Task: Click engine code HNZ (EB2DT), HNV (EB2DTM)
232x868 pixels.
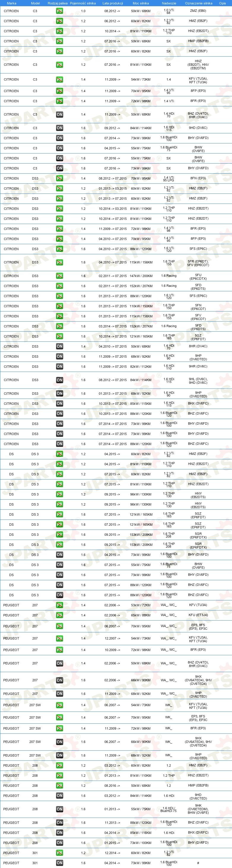Action: 198,65
